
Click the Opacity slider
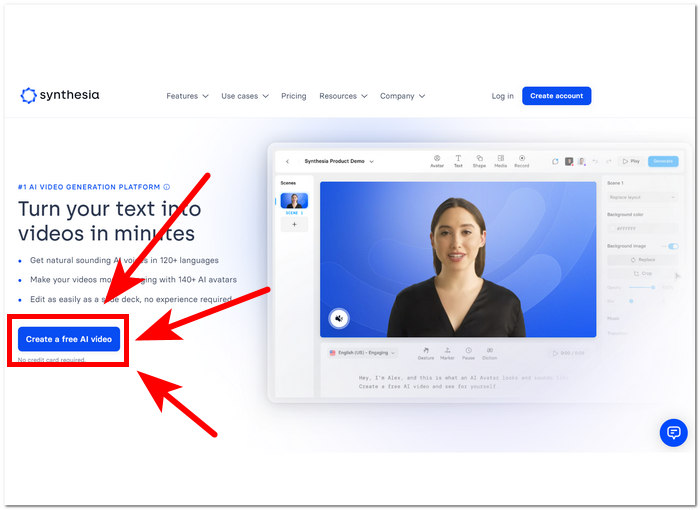642,287
